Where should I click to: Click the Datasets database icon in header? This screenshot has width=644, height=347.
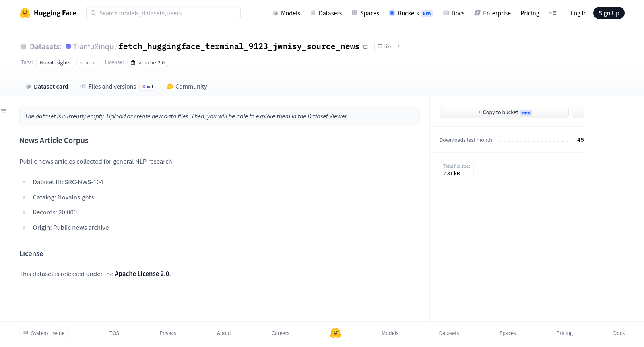(x=313, y=13)
